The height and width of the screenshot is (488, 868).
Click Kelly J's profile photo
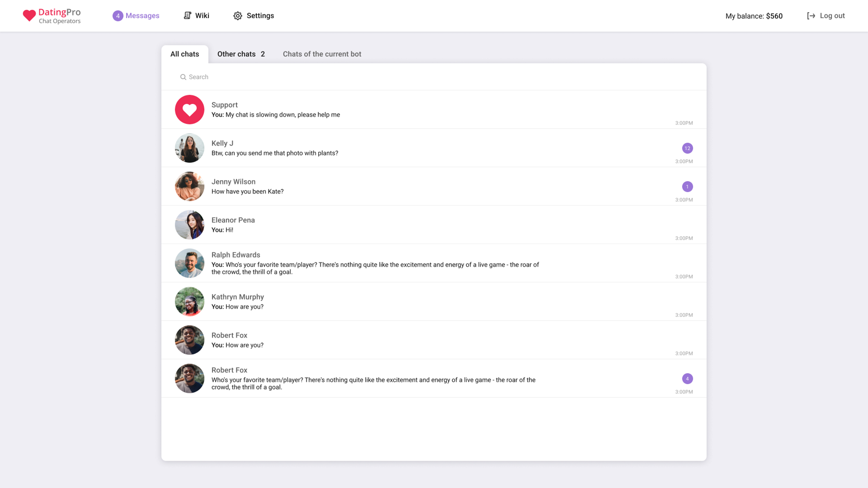[189, 148]
